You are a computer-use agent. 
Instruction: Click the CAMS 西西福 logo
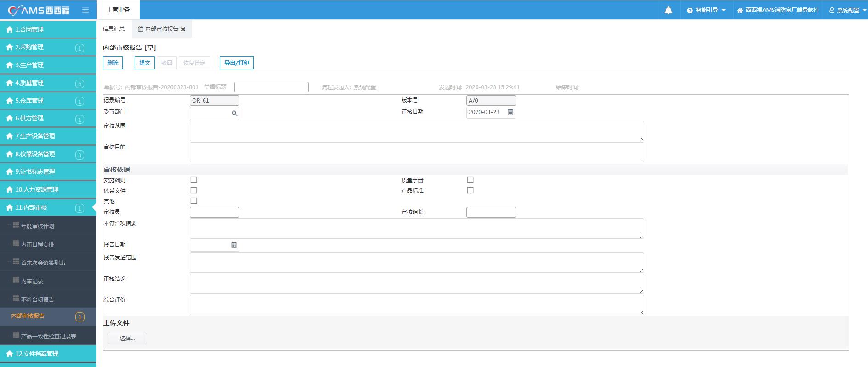point(39,10)
